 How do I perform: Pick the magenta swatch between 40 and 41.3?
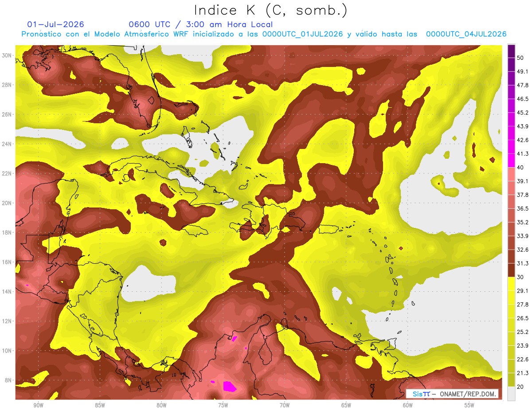[x=511, y=160]
